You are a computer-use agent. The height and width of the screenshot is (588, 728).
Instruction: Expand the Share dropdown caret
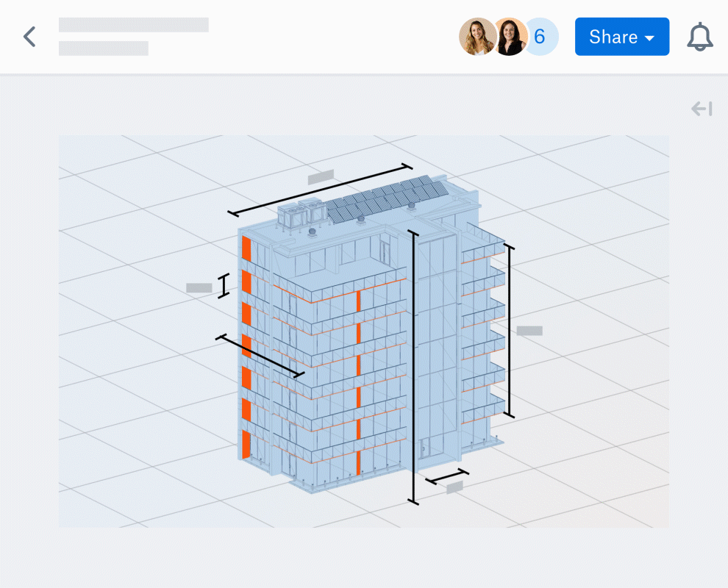pyautogui.click(x=650, y=38)
